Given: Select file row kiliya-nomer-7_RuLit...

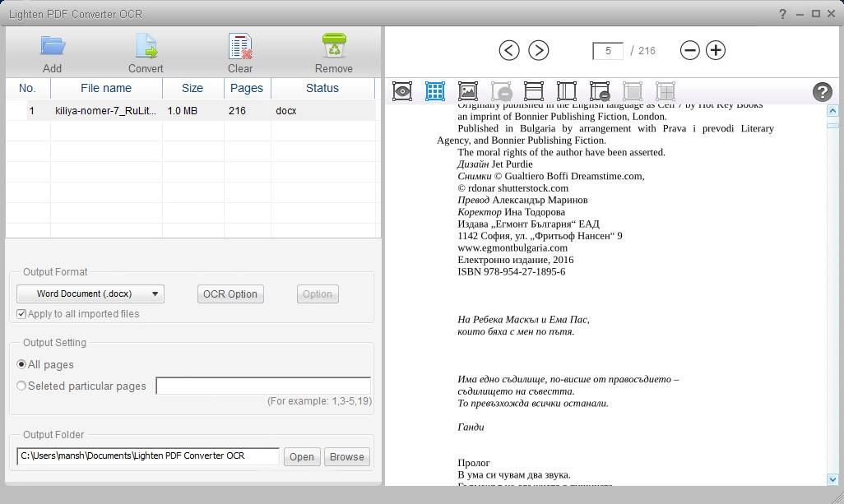Looking at the screenshot, I should click(x=190, y=111).
